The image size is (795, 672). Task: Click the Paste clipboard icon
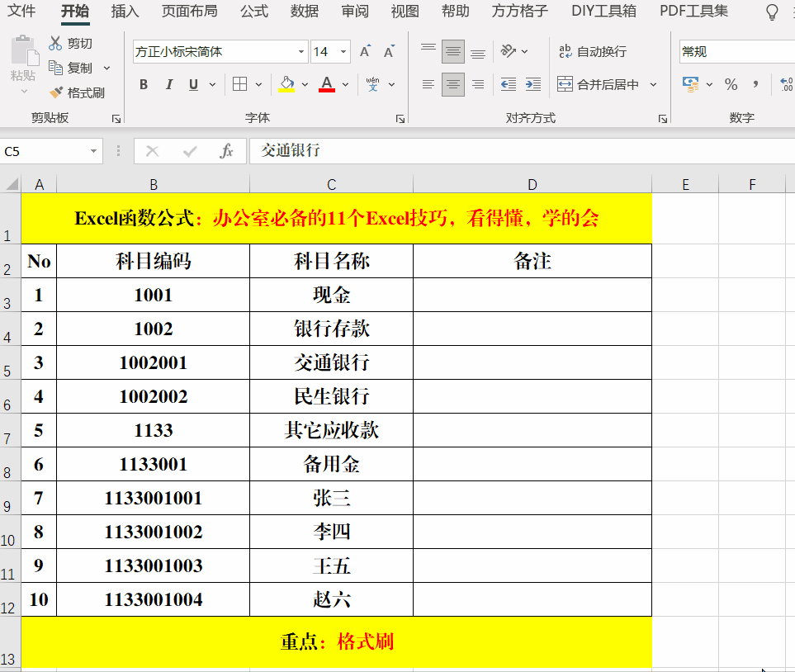tap(24, 50)
